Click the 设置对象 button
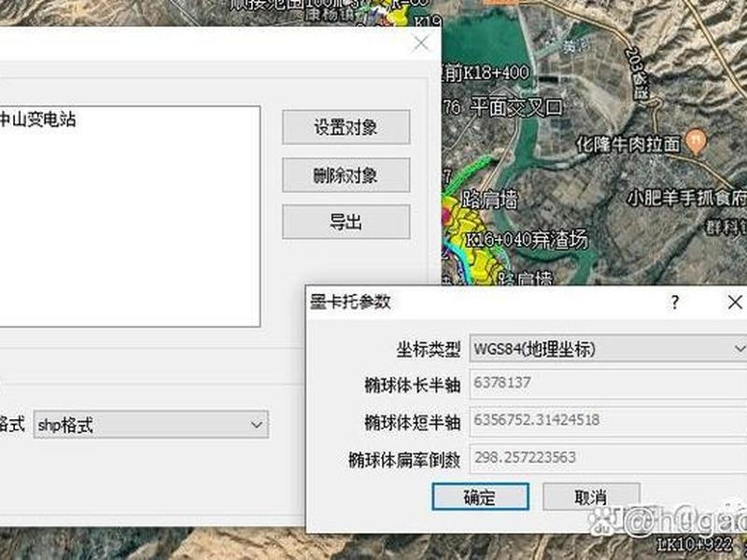This screenshot has height=560, width=747. 345,127
